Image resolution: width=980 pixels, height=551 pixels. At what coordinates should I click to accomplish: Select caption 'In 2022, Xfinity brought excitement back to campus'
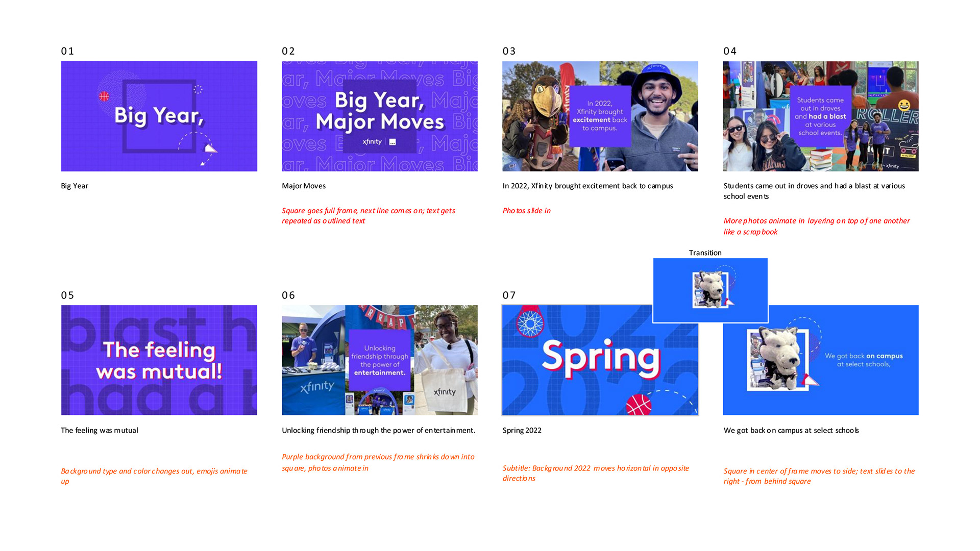587,186
